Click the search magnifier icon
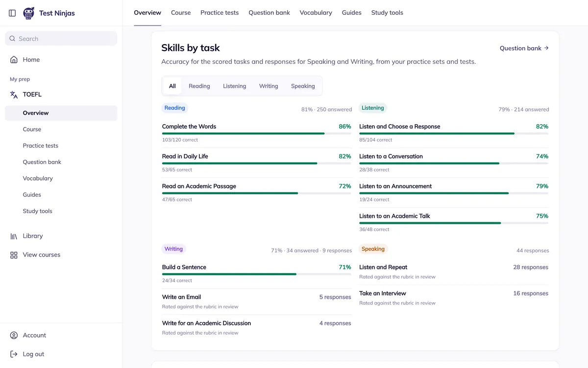The width and height of the screenshot is (588, 368). point(12,39)
